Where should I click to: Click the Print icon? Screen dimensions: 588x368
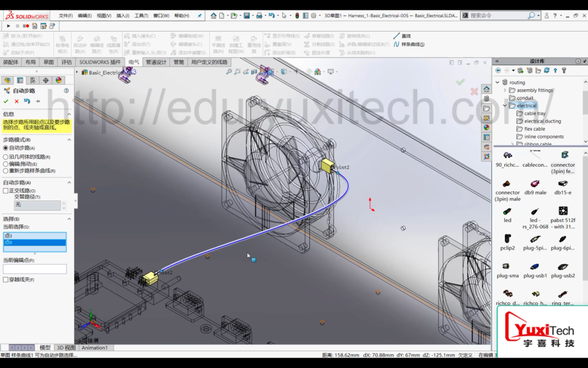[259, 15]
